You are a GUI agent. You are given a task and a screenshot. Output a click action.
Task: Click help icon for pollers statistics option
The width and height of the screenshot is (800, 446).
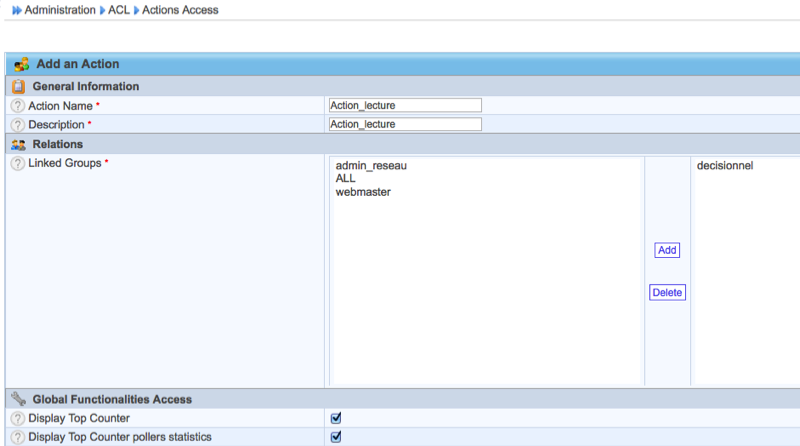(18, 437)
